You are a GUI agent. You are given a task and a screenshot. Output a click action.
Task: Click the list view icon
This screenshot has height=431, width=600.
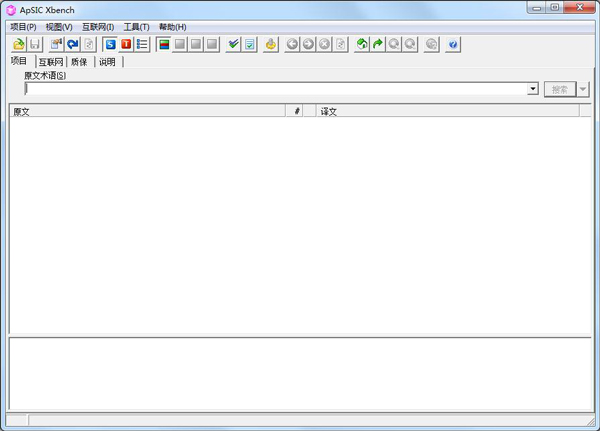tap(142, 44)
